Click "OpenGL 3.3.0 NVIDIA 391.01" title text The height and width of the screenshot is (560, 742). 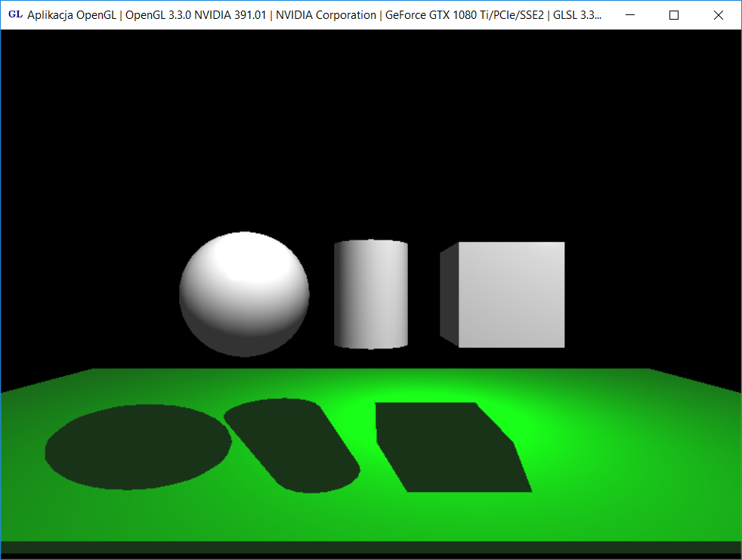pos(195,15)
